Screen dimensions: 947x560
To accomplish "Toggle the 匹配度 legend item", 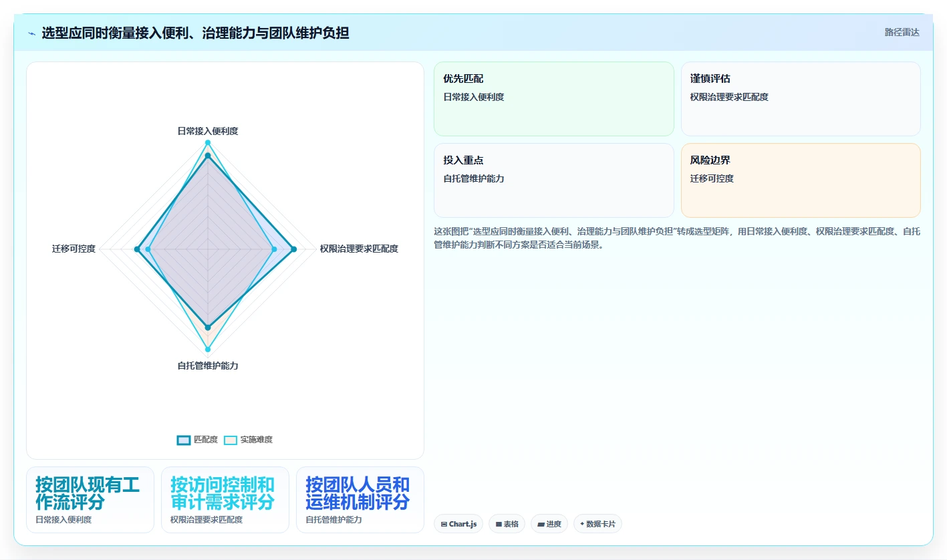I will 198,440.
